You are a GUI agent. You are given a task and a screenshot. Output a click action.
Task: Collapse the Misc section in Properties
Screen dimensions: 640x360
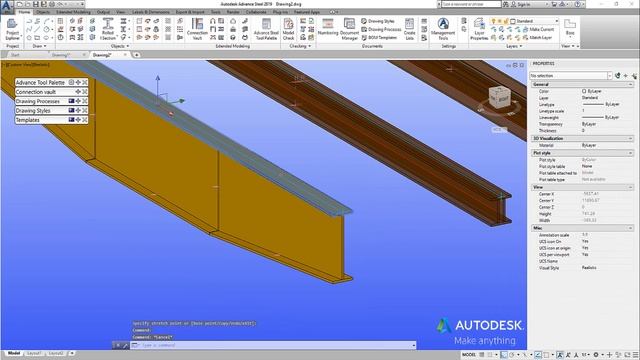631,228
